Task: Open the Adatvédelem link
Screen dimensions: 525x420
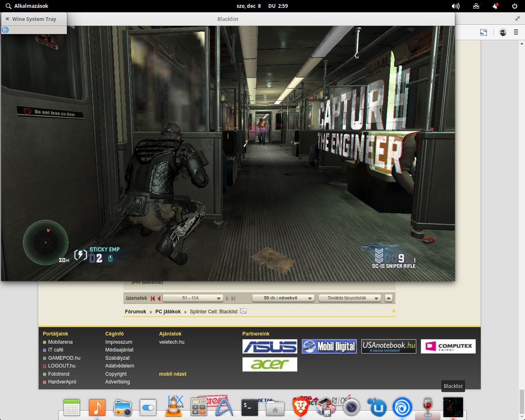Action: (120, 366)
